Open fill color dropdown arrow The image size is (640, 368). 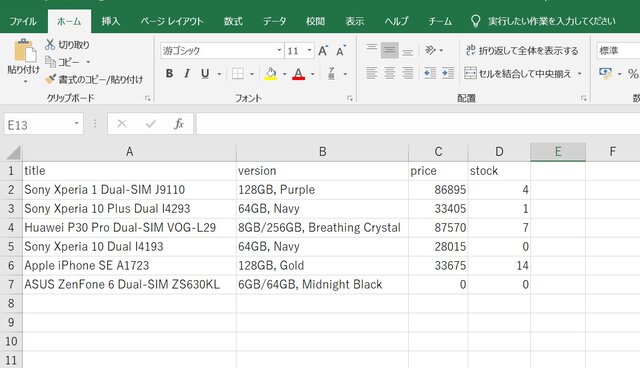tap(284, 74)
